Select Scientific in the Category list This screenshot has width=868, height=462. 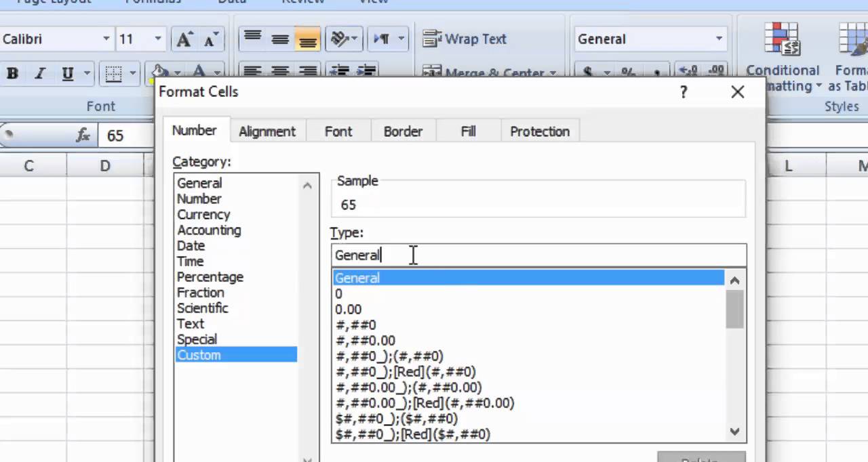click(202, 308)
